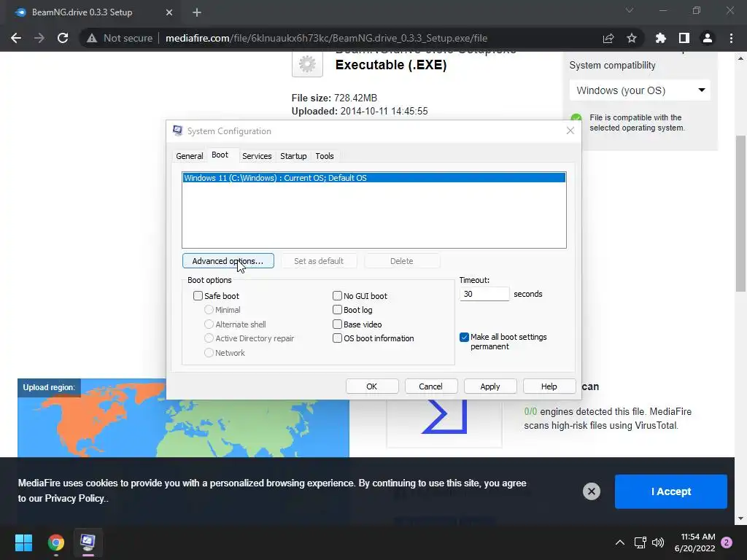This screenshot has width=747, height=560.
Task: Select the Network radio button
Action: click(x=209, y=353)
